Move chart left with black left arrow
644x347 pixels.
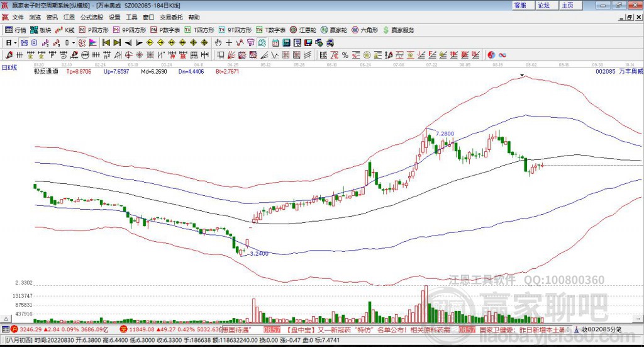point(128,43)
